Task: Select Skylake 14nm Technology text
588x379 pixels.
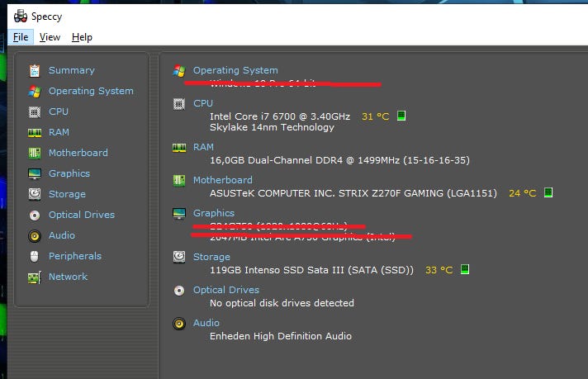Action: point(272,127)
